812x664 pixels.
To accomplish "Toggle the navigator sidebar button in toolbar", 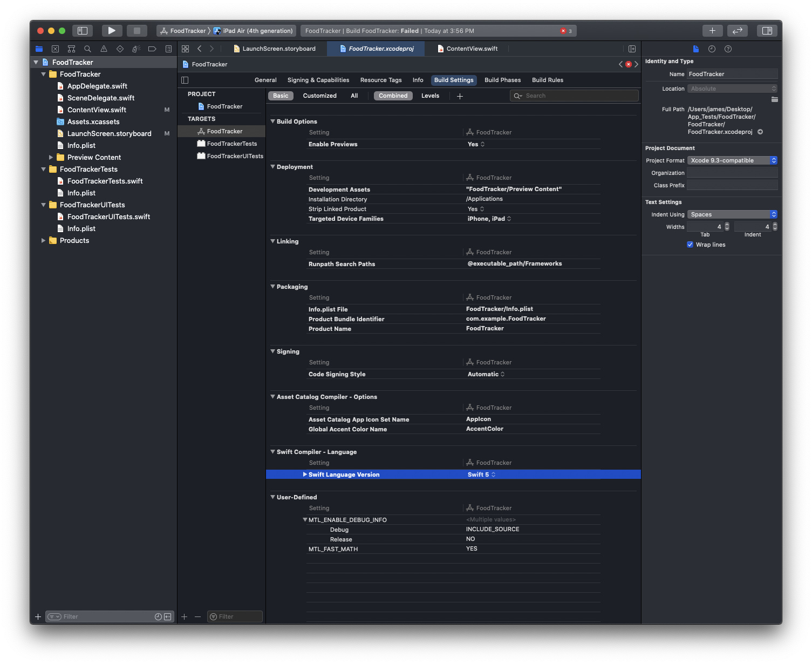I will (x=83, y=31).
